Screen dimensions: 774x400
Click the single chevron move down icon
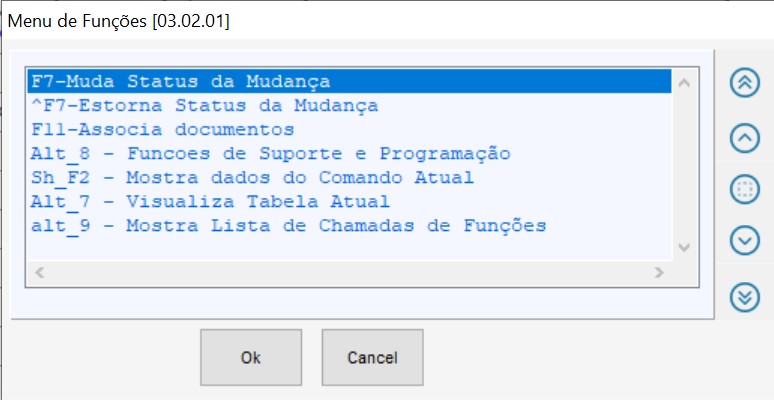coord(745,241)
